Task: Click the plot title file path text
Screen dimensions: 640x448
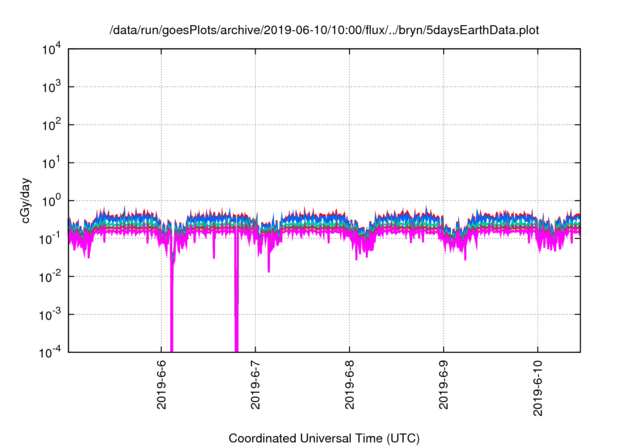Action: pos(324,30)
